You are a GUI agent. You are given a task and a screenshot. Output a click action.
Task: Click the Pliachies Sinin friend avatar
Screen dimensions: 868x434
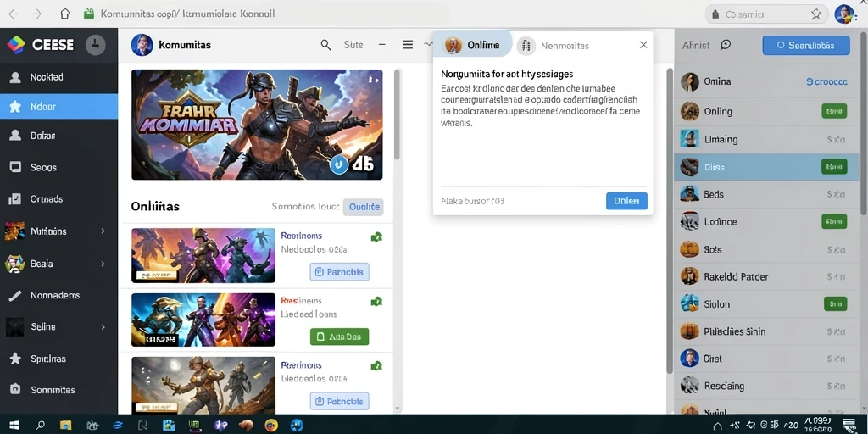coord(689,331)
